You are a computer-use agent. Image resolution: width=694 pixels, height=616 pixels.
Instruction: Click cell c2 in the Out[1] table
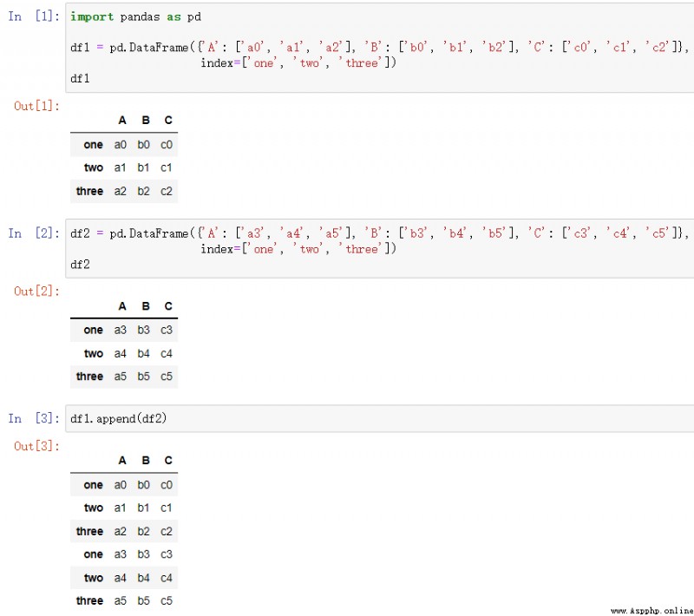[x=166, y=191]
